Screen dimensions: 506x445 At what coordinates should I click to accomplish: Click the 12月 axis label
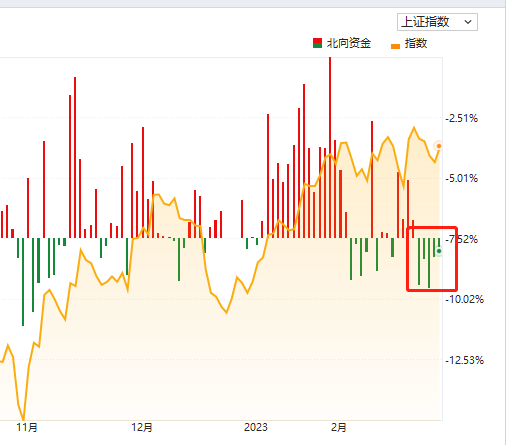coord(142,427)
